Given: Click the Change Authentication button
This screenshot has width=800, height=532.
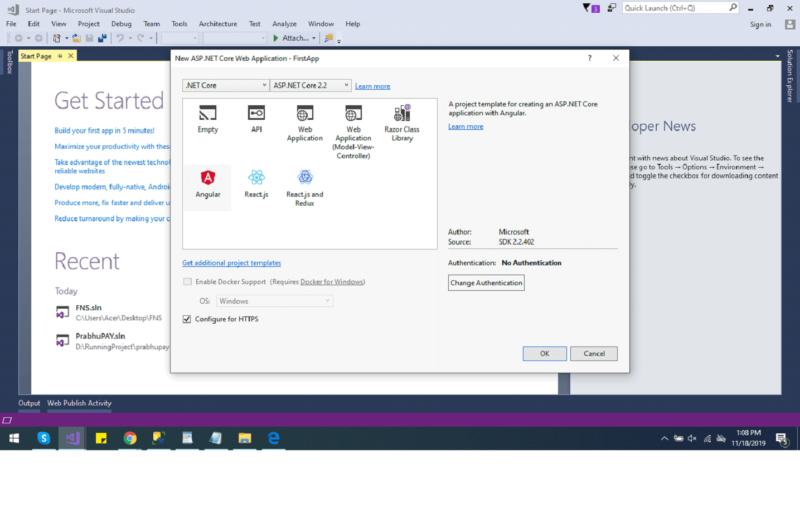Looking at the screenshot, I should click(x=486, y=283).
